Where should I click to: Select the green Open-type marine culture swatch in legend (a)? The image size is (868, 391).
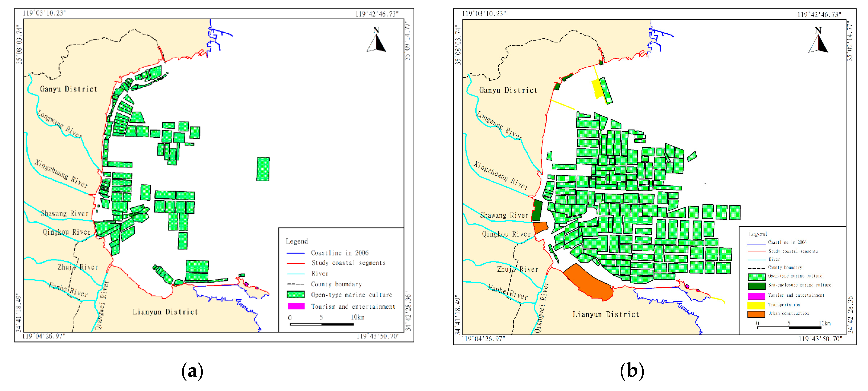pyautogui.click(x=296, y=295)
